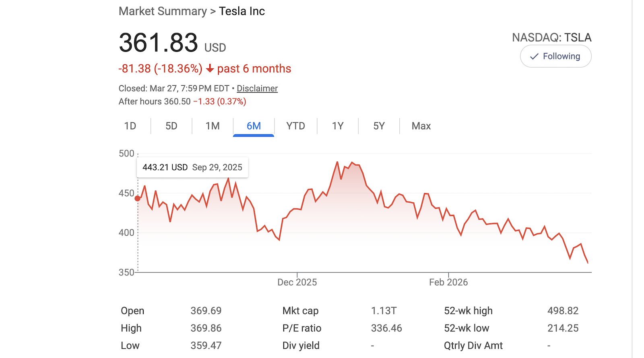Click the Sep 29, 2025 price tooltip
Screen dimensions: 644x358
(192, 167)
